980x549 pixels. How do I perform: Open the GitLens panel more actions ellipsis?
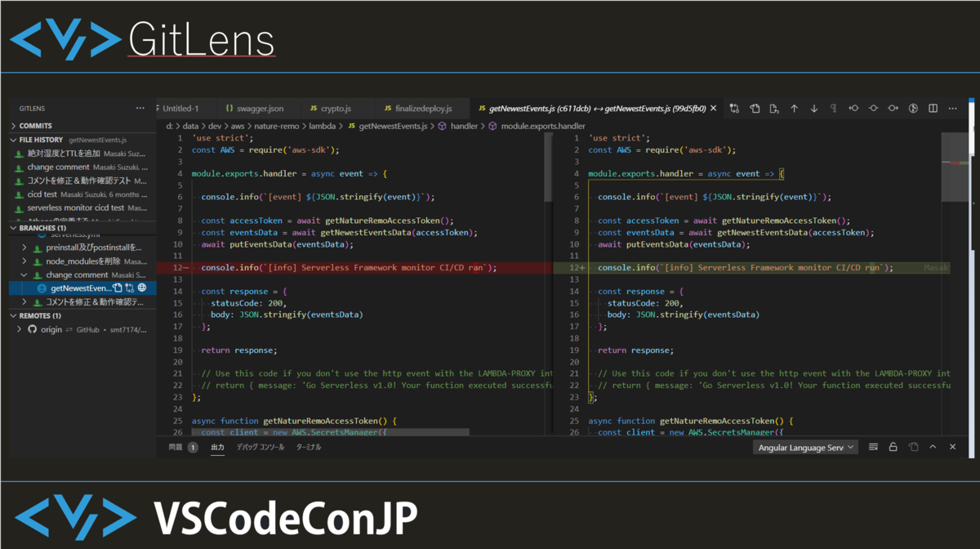[140, 108]
